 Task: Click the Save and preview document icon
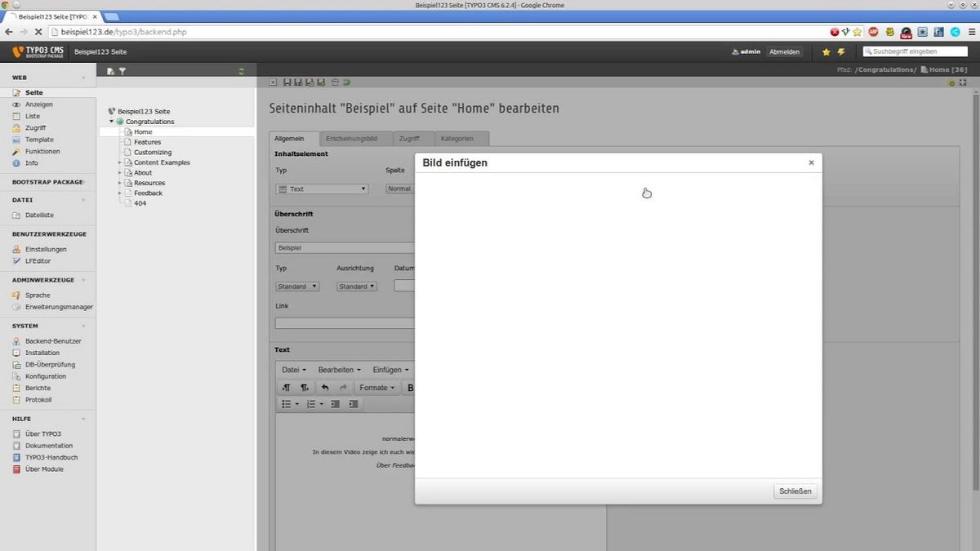(310, 82)
